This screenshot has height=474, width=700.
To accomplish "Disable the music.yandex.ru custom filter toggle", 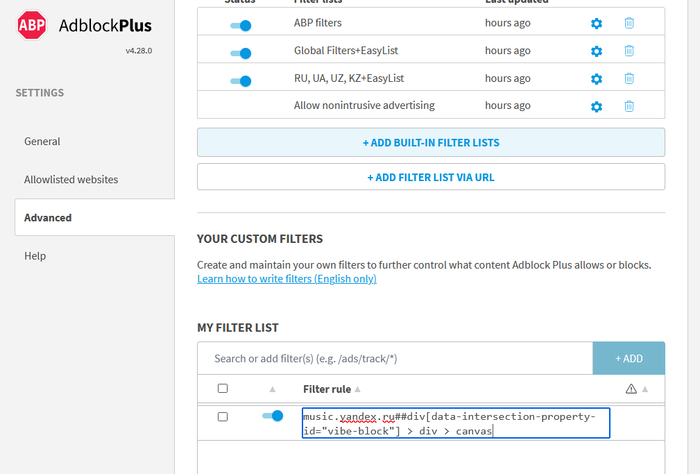I will click(272, 416).
